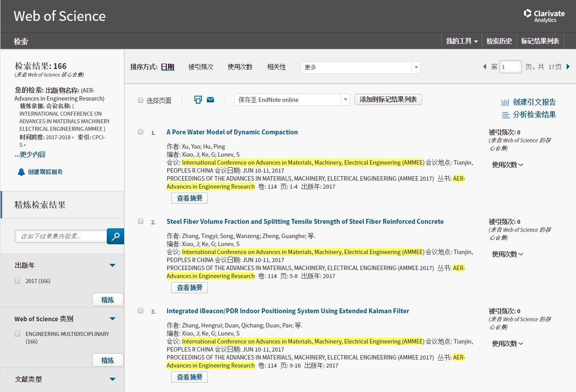Open the 检索 tab
The width and height of the screenshot is (576, 392).
[21, 41]
